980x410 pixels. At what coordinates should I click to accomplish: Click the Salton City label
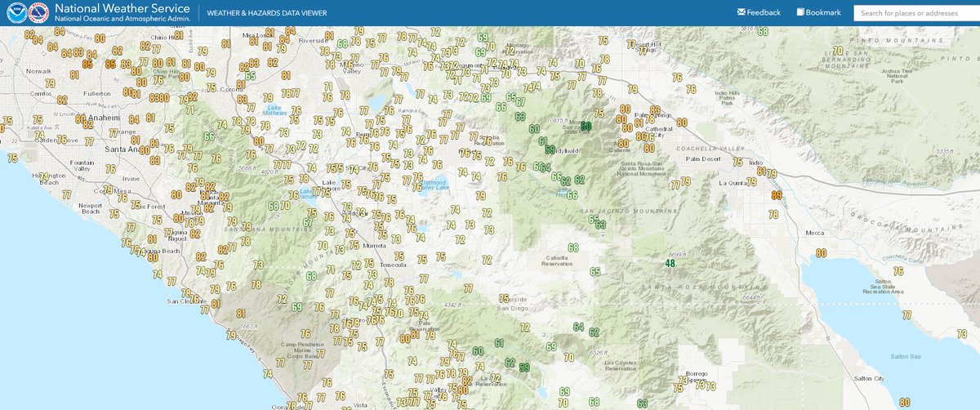coord(867,379)
